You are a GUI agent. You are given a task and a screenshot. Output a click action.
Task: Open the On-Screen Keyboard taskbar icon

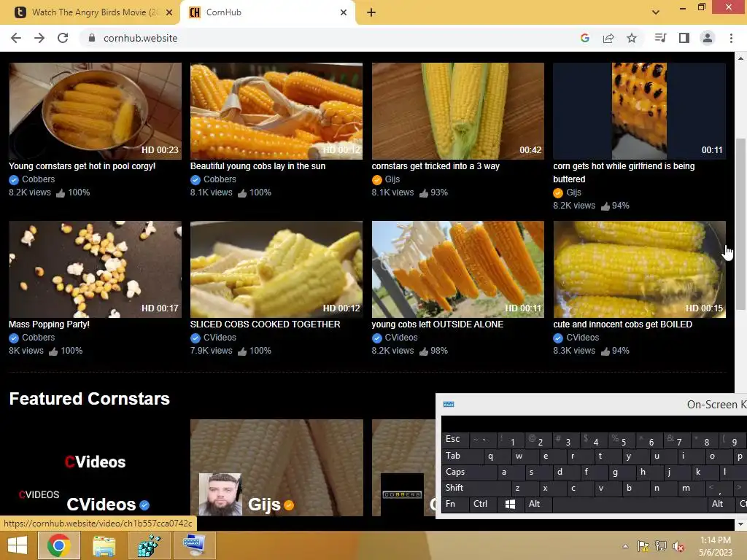coord(194,545)
